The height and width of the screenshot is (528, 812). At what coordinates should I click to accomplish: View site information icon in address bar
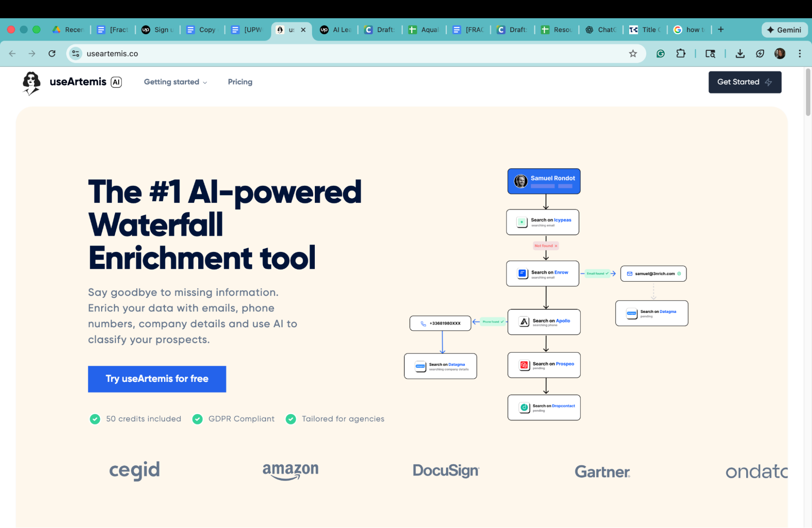point(76,54)
